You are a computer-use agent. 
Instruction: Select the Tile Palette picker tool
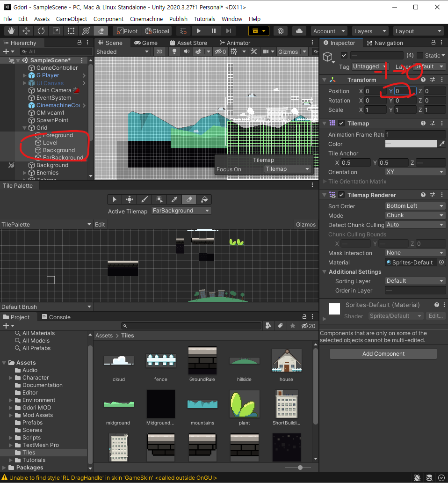tap(174, 199)
